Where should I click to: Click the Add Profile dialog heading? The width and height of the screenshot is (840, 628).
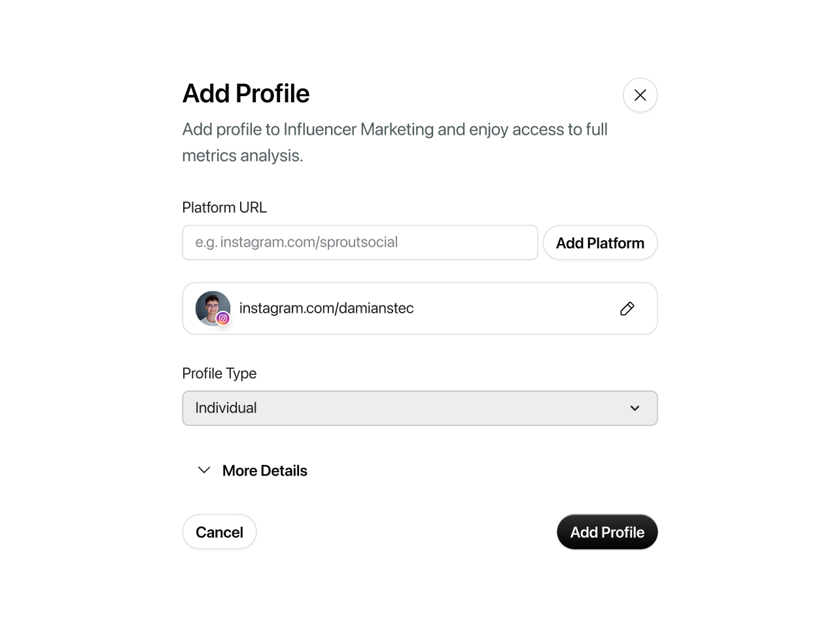(246, 94)
